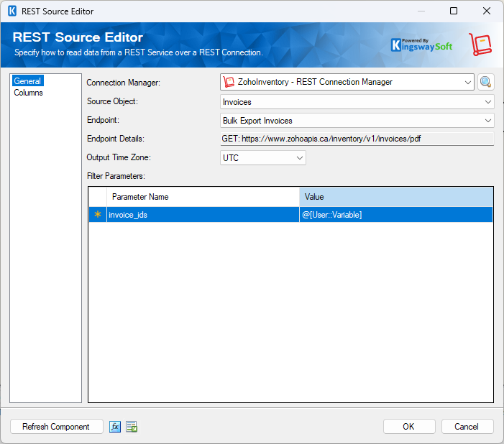This screenshot has width=504, height=444.
Task: Click the @[User::Variable] value cell
Action: click(x=396, y=215)
